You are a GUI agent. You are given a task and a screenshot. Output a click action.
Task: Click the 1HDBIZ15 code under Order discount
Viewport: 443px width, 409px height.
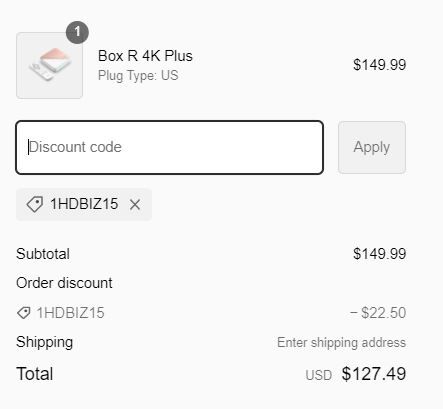[x=71, y=313]
